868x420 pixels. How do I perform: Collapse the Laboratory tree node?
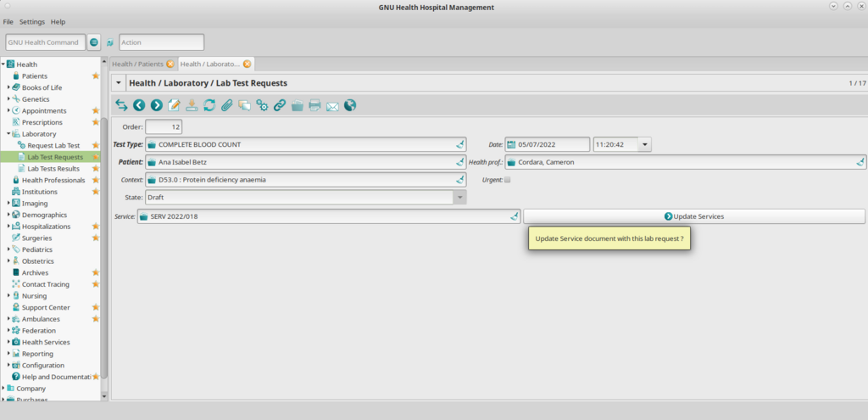click(x=8, y=133)
